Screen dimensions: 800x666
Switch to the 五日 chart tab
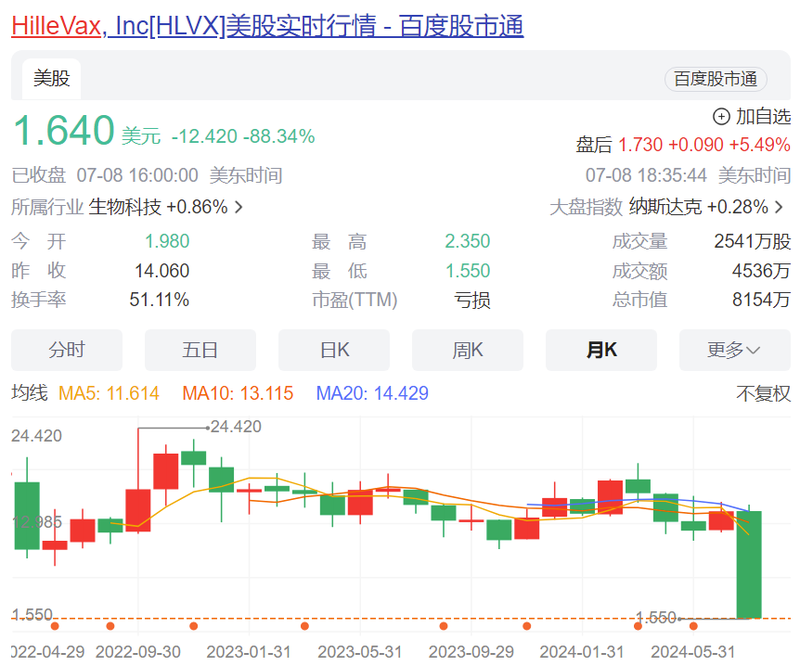(200, 350)
